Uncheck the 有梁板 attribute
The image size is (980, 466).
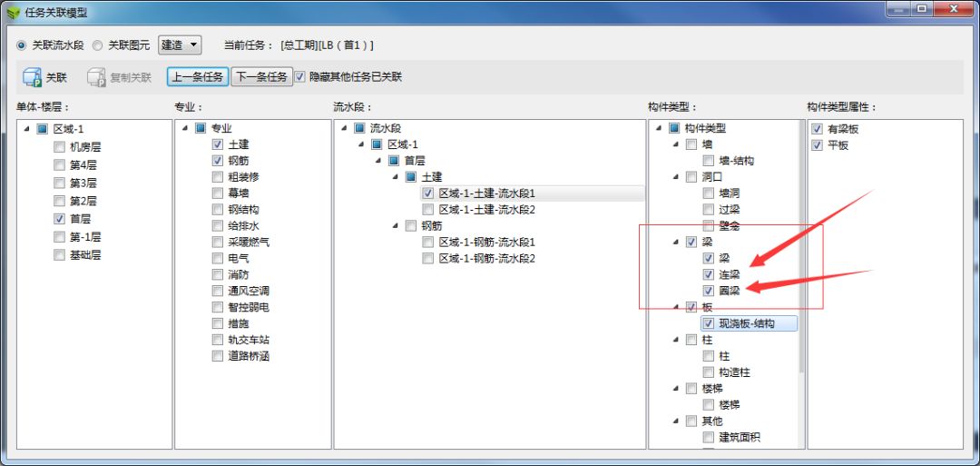pyautogui.click(x=817, y=129)
